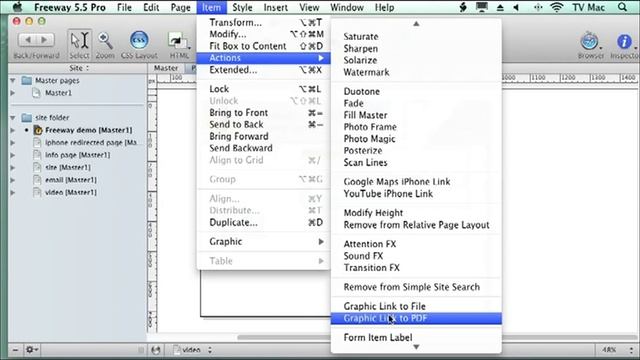The width and height of the screenshot is (640, 360).
Task: Select Bring to Front
Action: (x=263, y=113)
